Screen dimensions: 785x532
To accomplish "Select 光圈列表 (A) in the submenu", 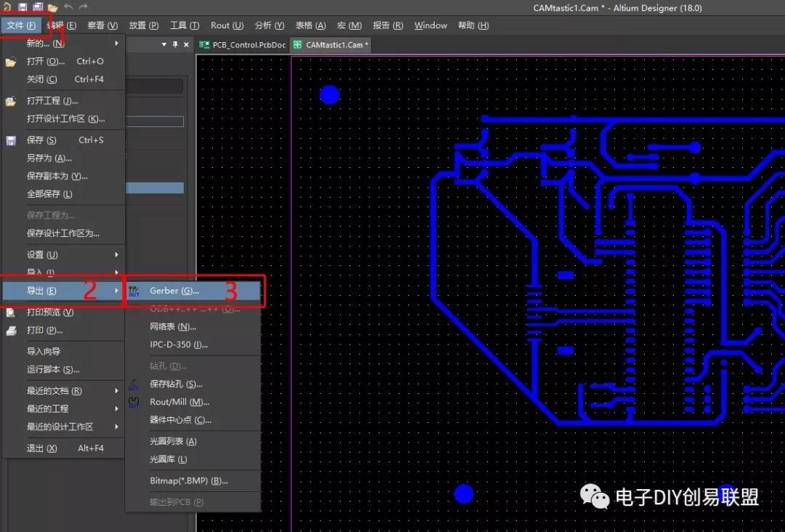I will [x=193, y=441].
